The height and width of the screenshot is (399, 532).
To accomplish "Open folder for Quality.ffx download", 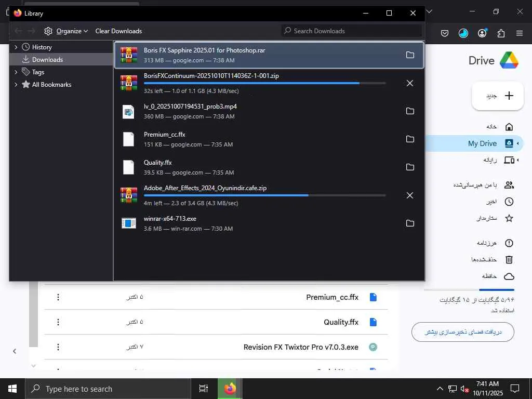I will 410,167.
